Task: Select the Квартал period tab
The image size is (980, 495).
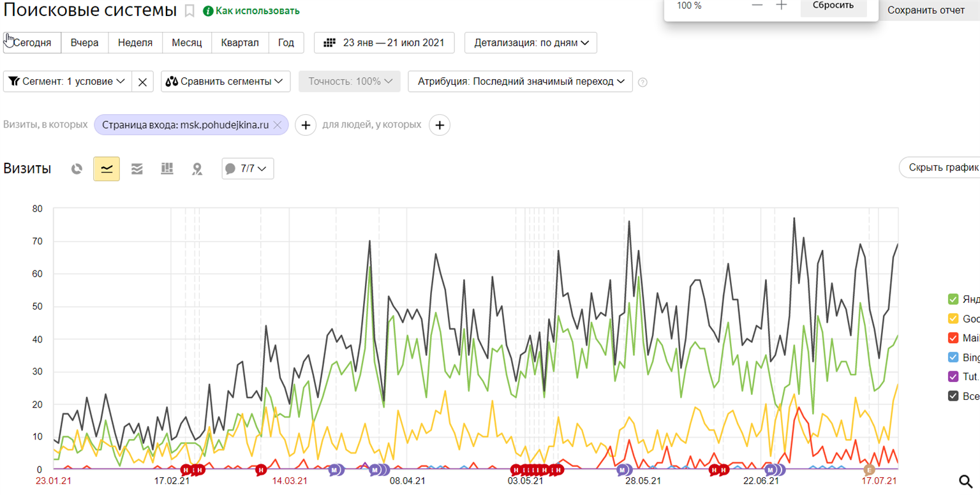Action: [240, 43]
